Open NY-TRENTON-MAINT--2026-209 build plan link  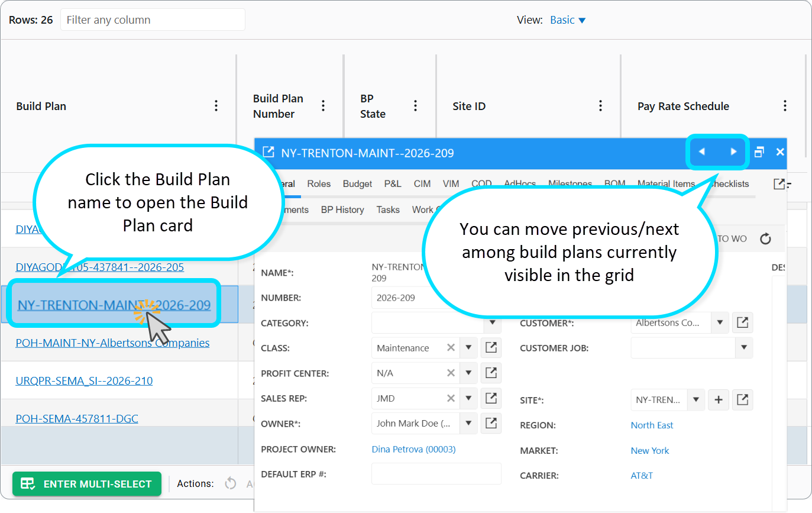[114, 305]
